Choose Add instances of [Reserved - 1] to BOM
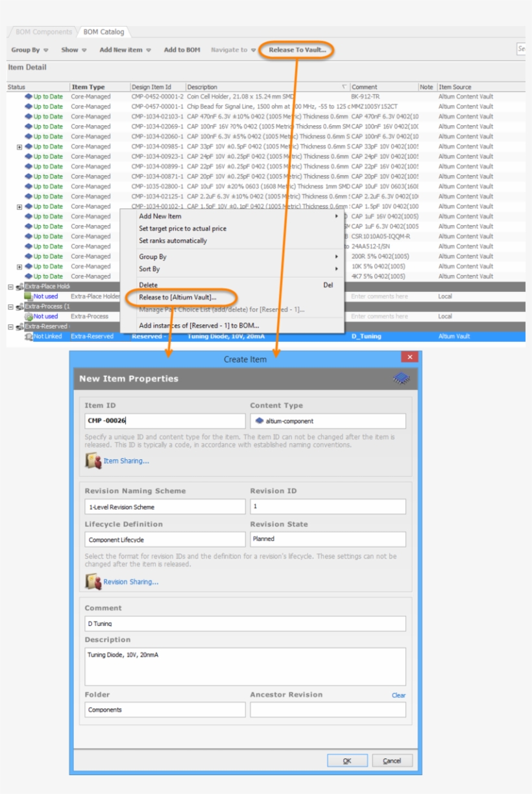Screen dimensions: 532x794 pos(232,325)
